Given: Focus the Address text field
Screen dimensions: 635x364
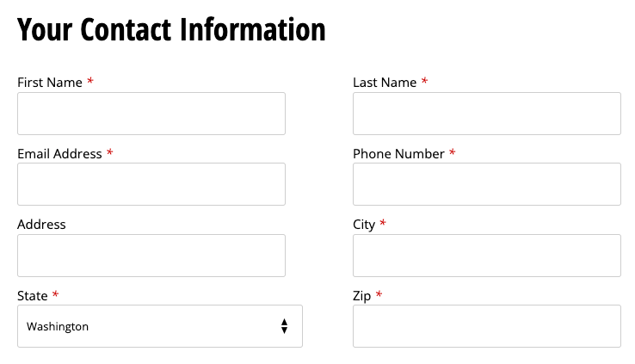Looking at the screenshot, I should point(151,256).
